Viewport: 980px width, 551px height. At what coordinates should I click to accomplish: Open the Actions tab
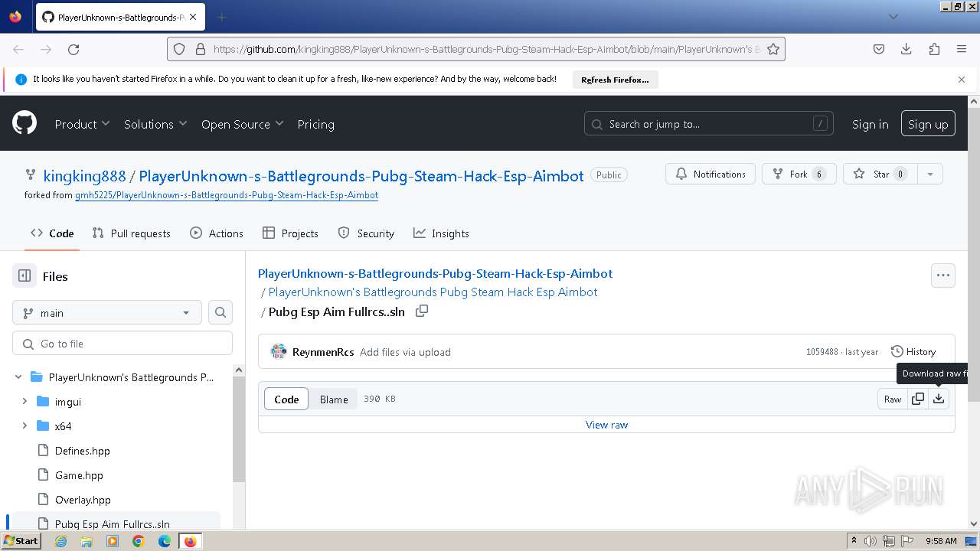pyautogui.click(x=217, y=233)
